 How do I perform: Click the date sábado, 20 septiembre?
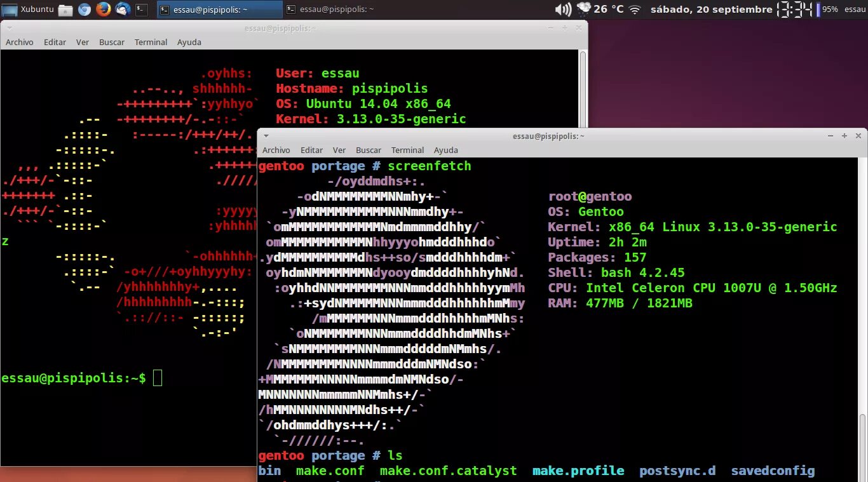pyautogui.click(x=711, y=10)
